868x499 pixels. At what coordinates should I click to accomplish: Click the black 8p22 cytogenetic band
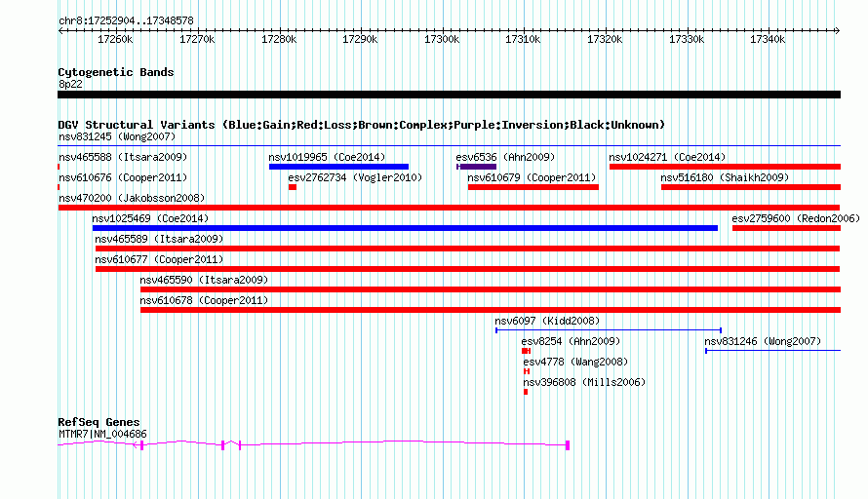[x=449, y=95]
